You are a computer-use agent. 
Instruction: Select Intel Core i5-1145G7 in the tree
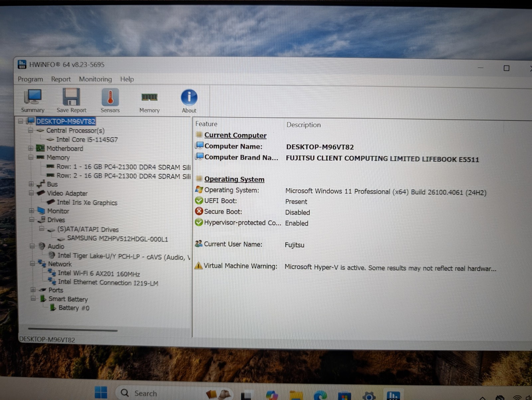click(x=87, y=140)
